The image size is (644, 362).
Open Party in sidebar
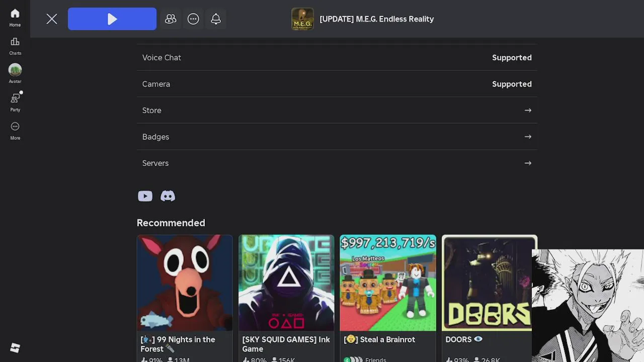[x=15, y=102]
